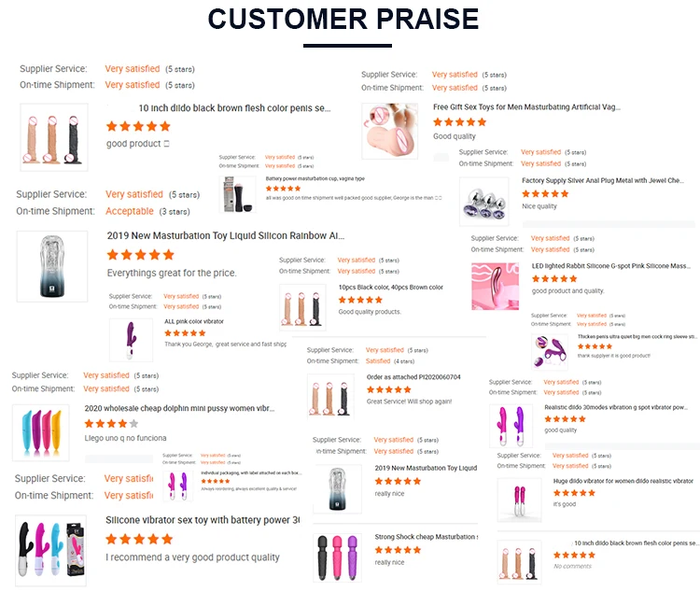Open the "Order as attached PI2020060704" link
The width and height of the screenshot is (700, 592).
point(413,377)
